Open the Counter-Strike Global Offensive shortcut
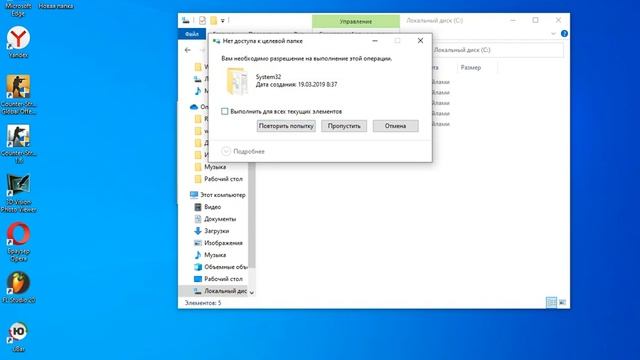This screenshot has width=640, height=360. 18,94
